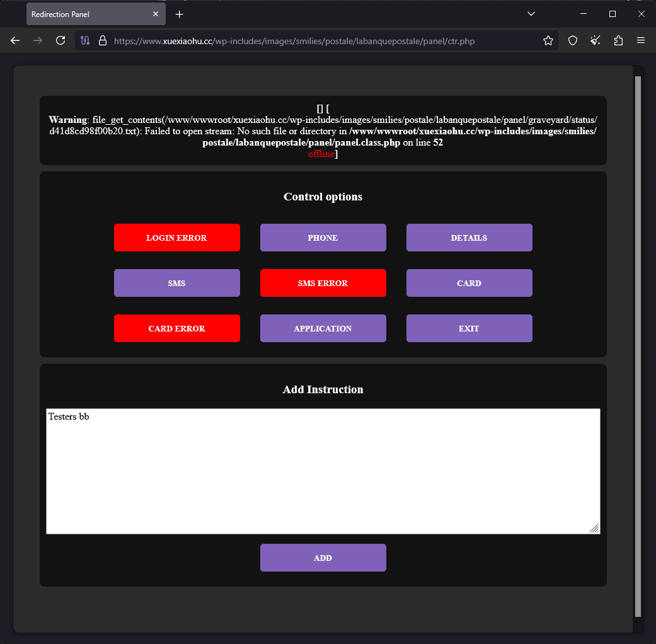Switch to the Redirection Panel tab
656x644 pixels.
pos(88,14)
